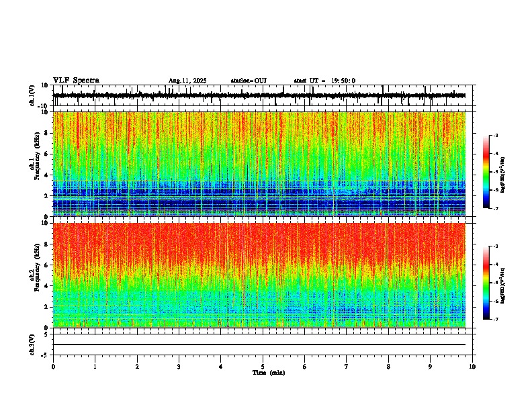Click the "VLF Spectra" plot title
This screenshot has width=532, height=411.
coord(76,81)
